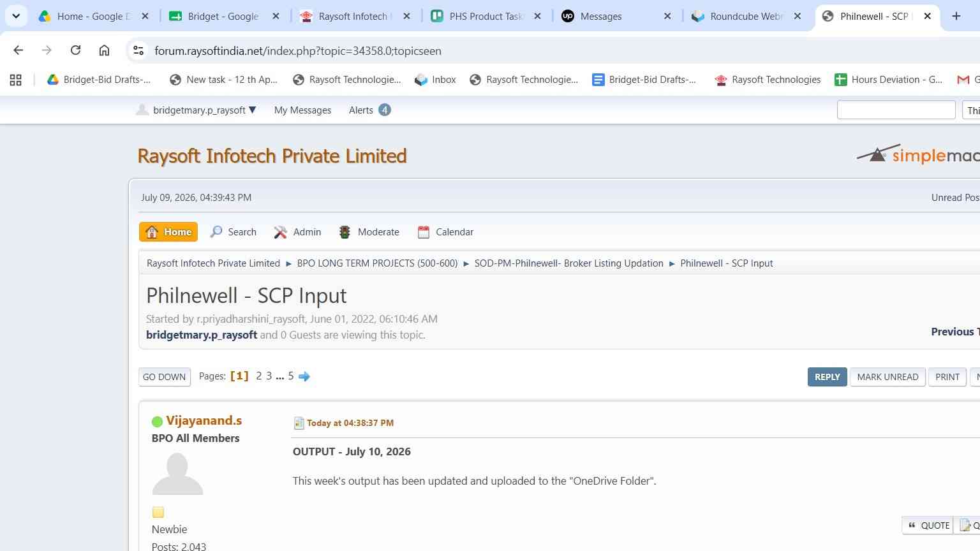Switch to the PHS Product Task tab
Viewport: 980px width, 551px height.
(x=486, y=16)
